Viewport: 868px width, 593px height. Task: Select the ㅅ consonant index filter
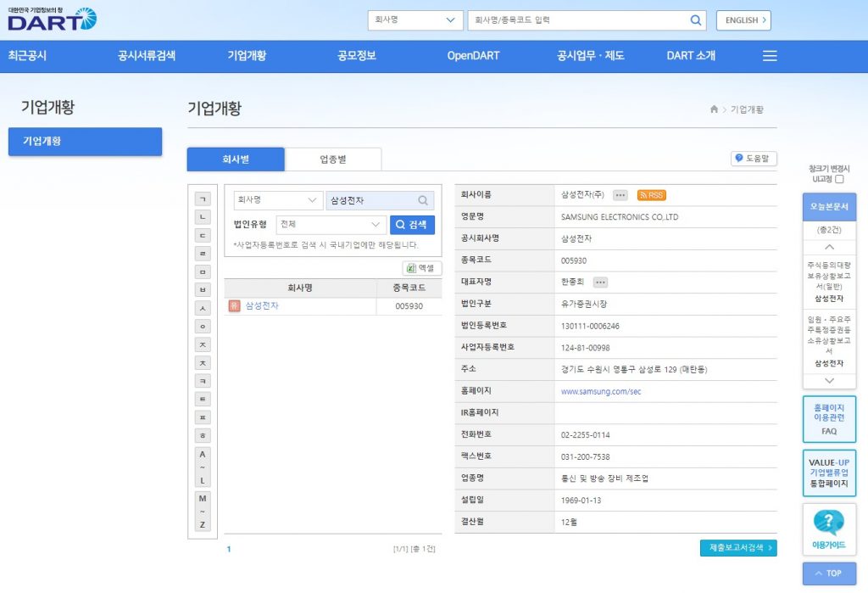tap(203, 308)
